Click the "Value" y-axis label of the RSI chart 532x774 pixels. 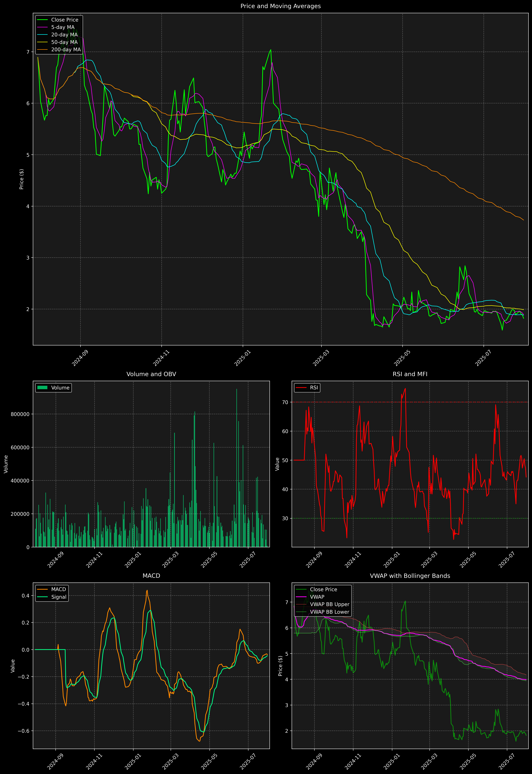click(x=277, y=464)
